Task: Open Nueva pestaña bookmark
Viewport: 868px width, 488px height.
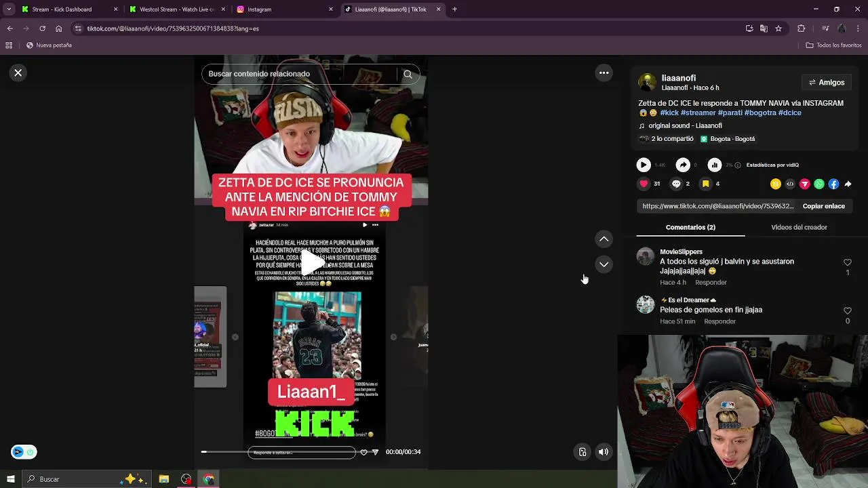Action: 49,45
